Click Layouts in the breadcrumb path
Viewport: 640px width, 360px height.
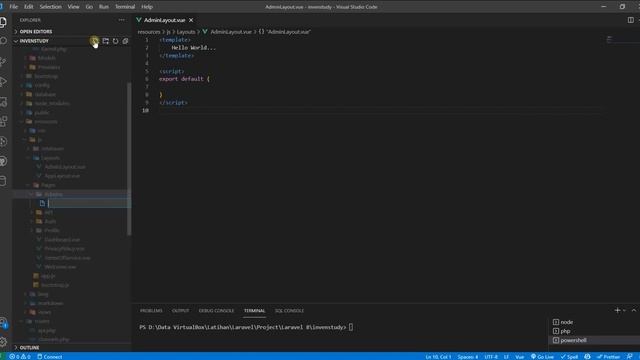tap(186, 32)
